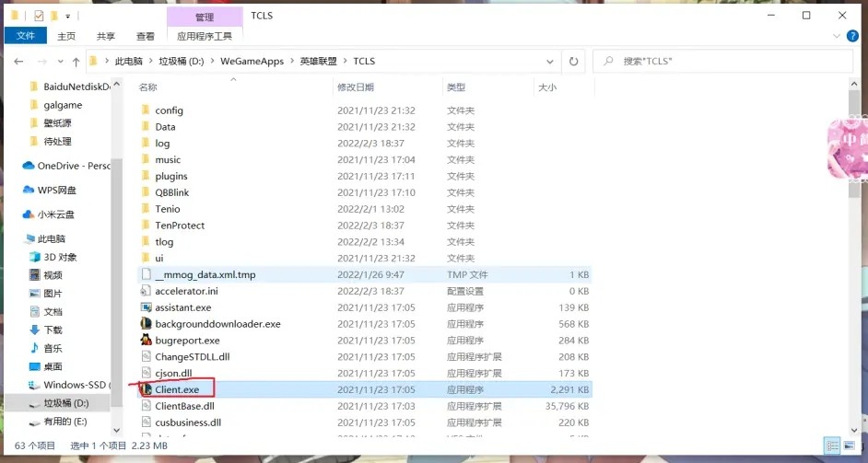Viewport: 868px width, 463px height.
Task: Select the QBBlink folder icon
Action: click(x=146, y=192)
